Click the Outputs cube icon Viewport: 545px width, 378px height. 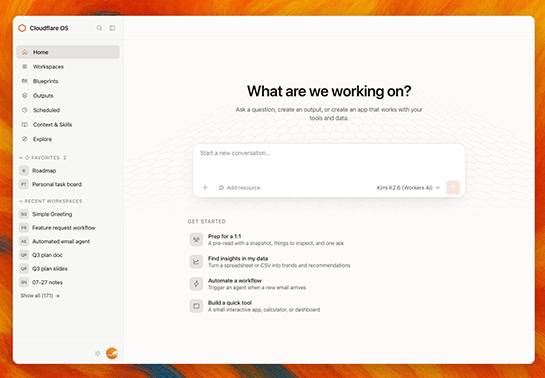coord(25,96)
